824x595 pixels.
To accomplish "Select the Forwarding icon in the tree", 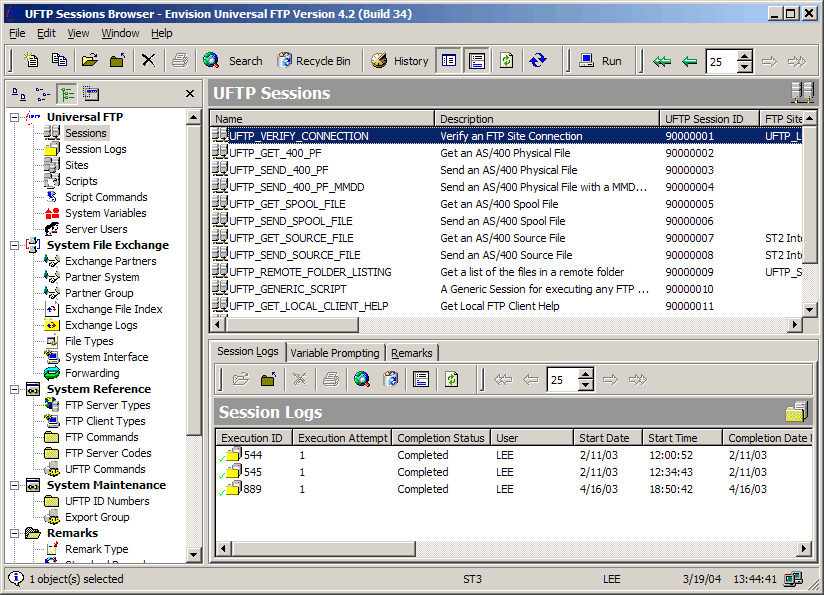I will pyautogui.click(x=52, y=373).
